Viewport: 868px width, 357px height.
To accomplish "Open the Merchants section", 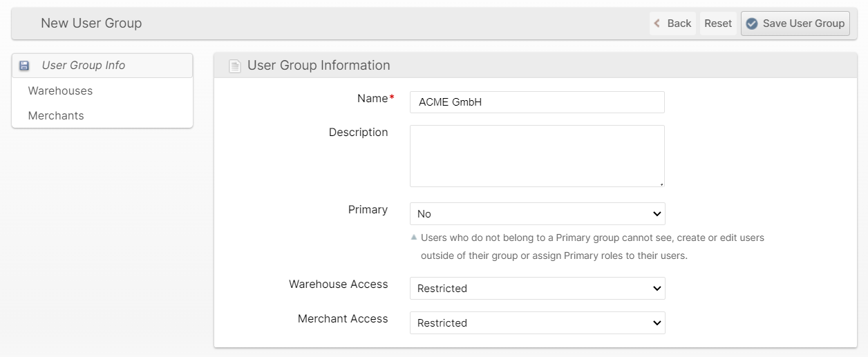I will [56, 116].
